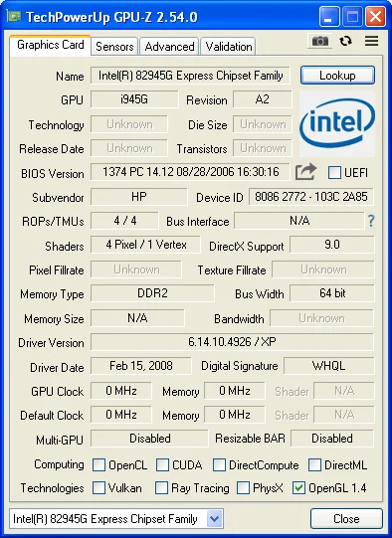
Task: Click the refresh arrows icon
Action: [x=345, y=41]
